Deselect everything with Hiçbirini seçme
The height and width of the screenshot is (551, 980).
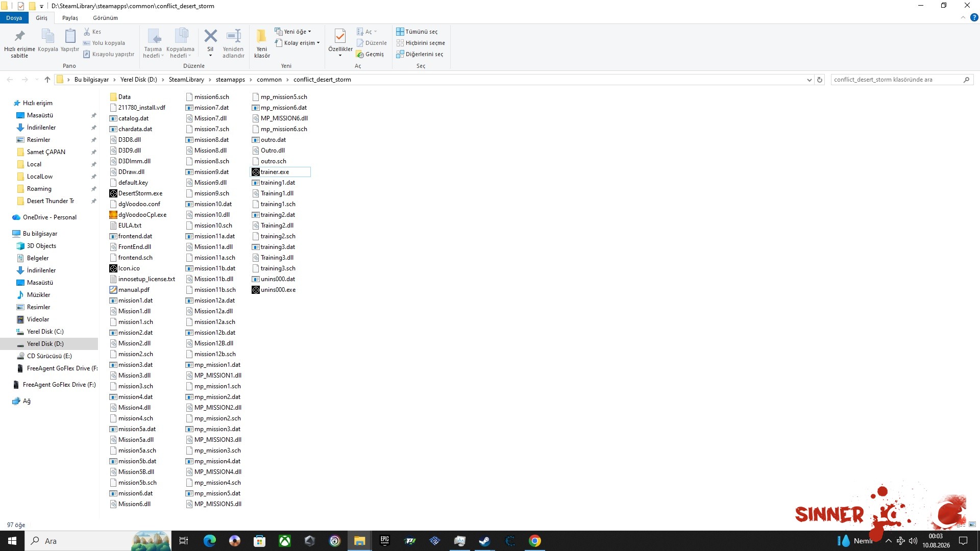point(421,43)
